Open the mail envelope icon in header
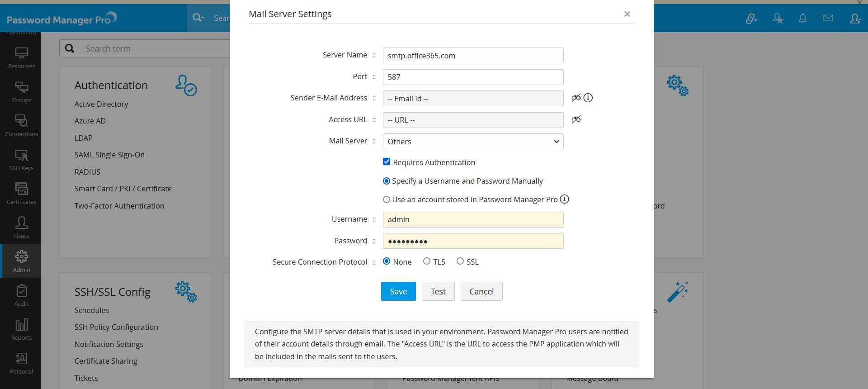 pyautogui.click(x=828, y=19)
